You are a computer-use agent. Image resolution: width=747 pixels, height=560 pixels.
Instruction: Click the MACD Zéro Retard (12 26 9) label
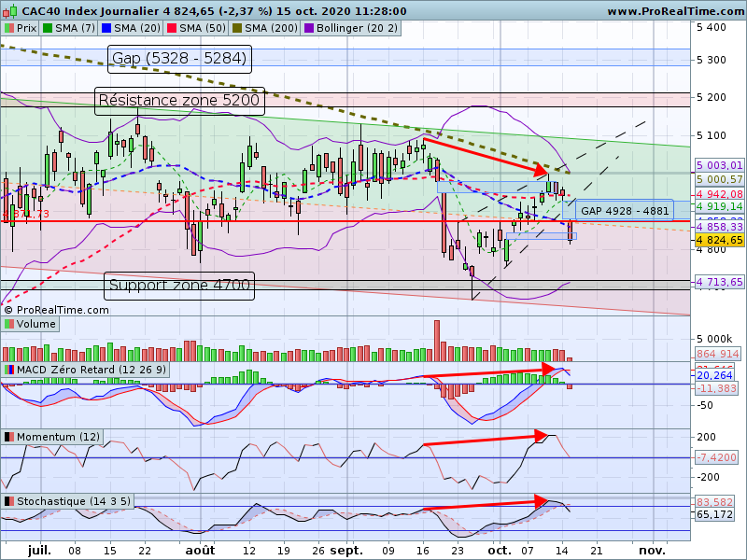click(92, 370)
